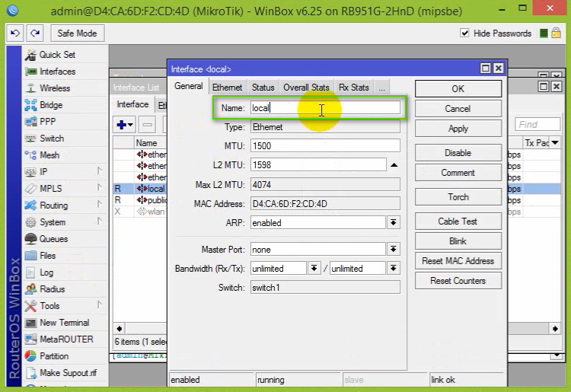Open column dropdown beside Tx Pac header
Screen dimensions: 571x392
point(555,142)
